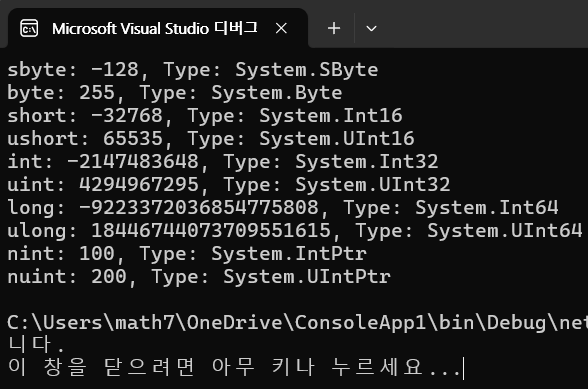588x389 pixels.
Task: Click the line 'nuint: 200, Type: System.UIntPtr'
Action: [199, 277]
